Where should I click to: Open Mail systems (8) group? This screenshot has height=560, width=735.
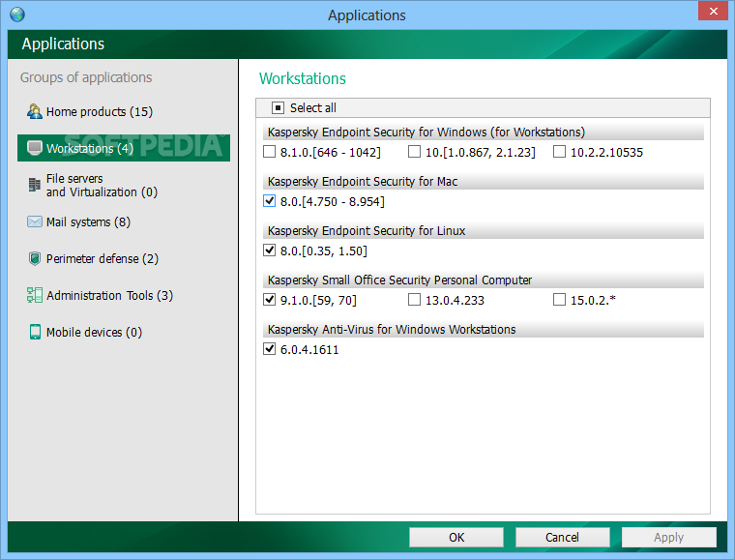[x=124, y=221]
